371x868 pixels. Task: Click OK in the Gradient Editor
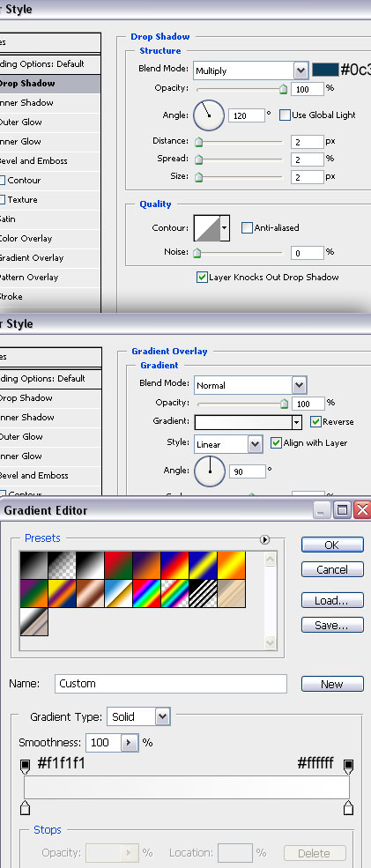(x=332, y=545)
